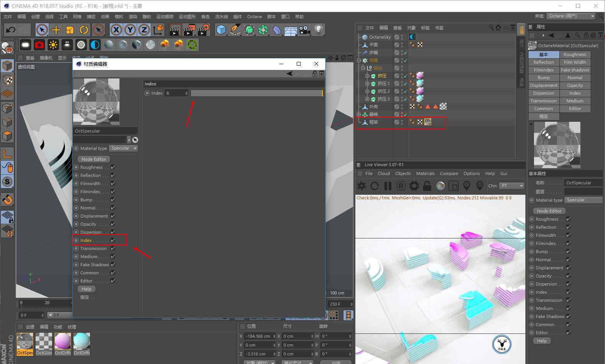
Task: Switch to Transmission attribute button
Action: 544,101
